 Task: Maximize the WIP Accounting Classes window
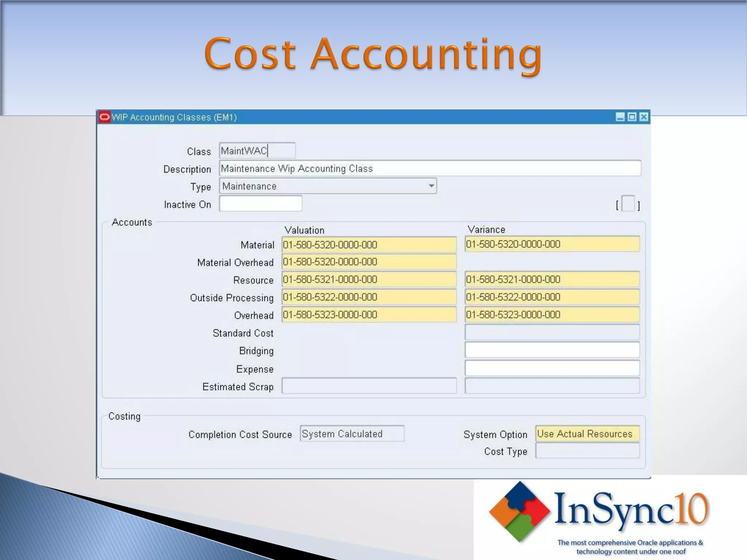[x=632, y=117]
